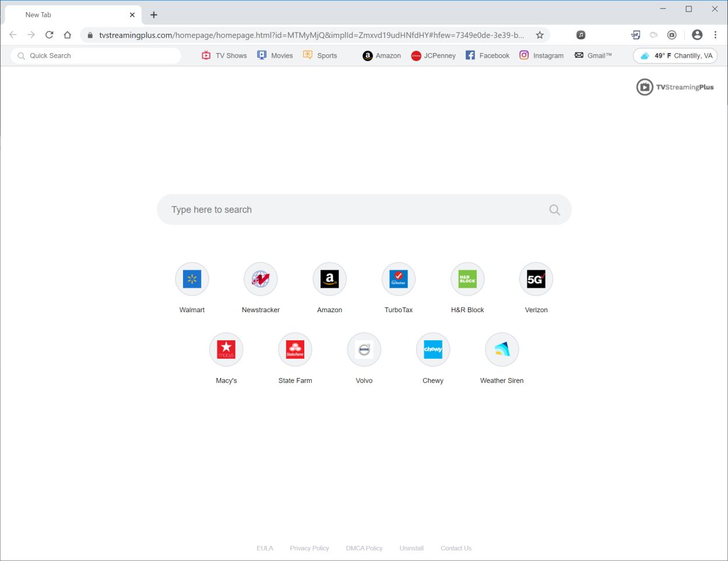Open the Chrome three-dot menu
This screenshot has width=728, height=561.
click(x=715, y=35)
